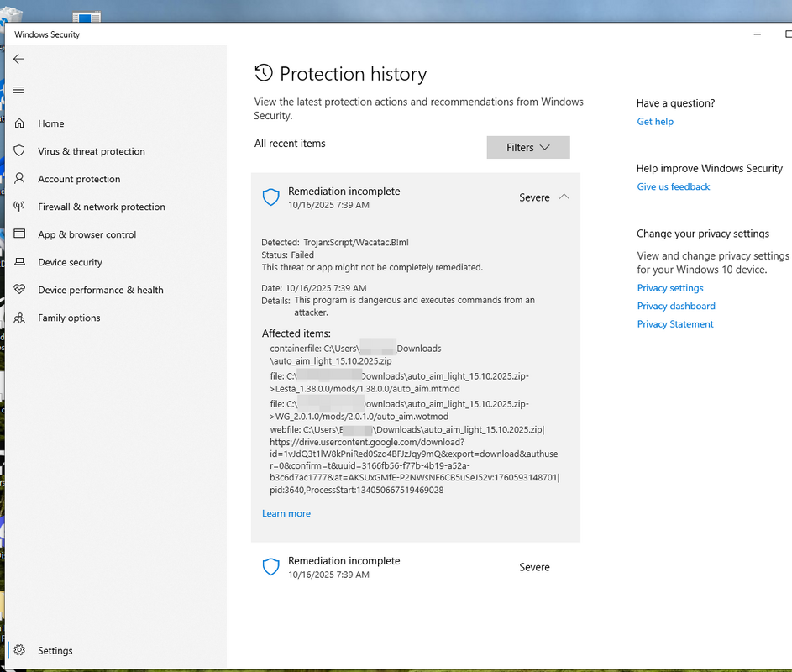The image size is (792, 672).
Task: Collapse the first Remediation incomplete entry
Action: [564, 197]
